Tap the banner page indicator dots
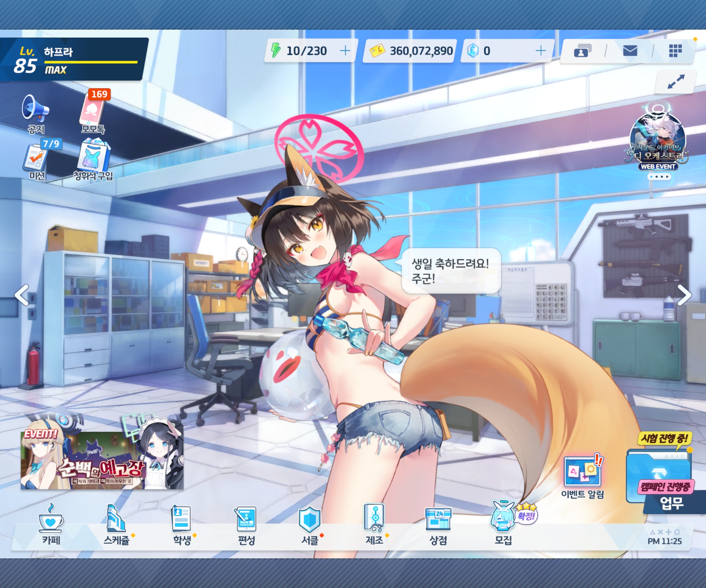Screen dimensions: 706x588 [x=659, y=177]
